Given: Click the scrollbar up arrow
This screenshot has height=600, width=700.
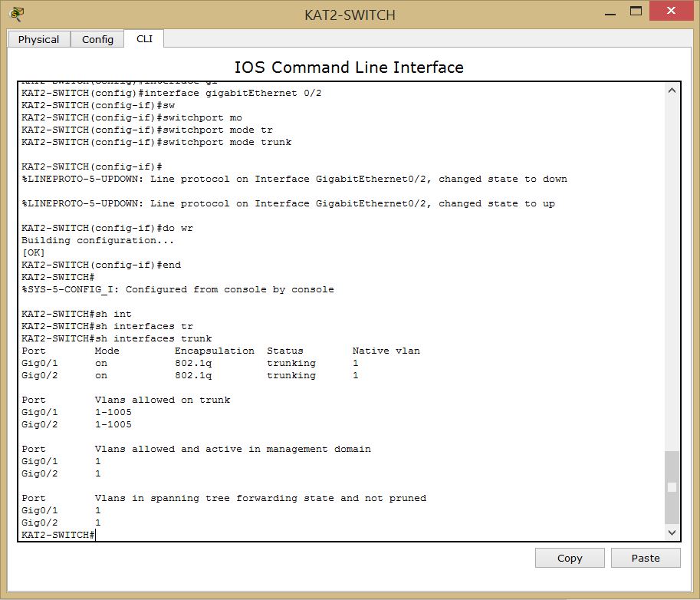Looking at the screenshot, I should [672, 91].
